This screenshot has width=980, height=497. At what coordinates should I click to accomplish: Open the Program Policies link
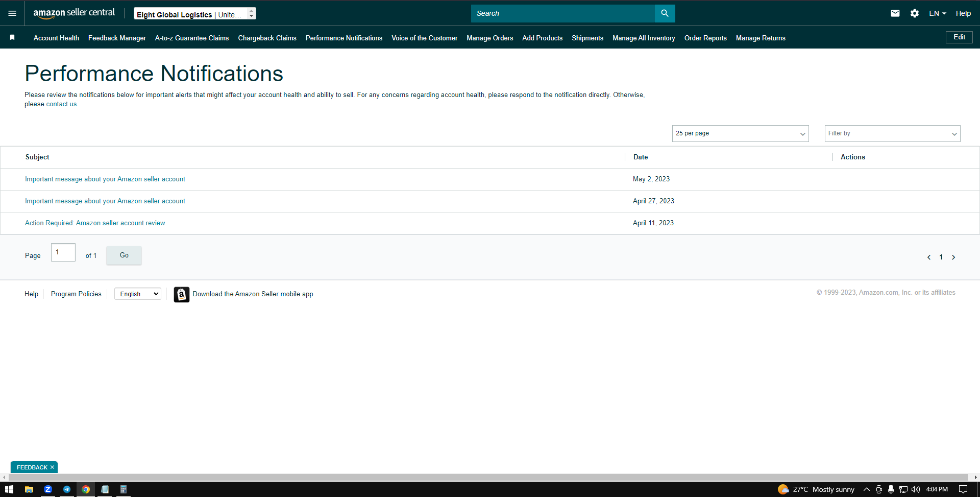pyautogui.click(x=76, y=294)
